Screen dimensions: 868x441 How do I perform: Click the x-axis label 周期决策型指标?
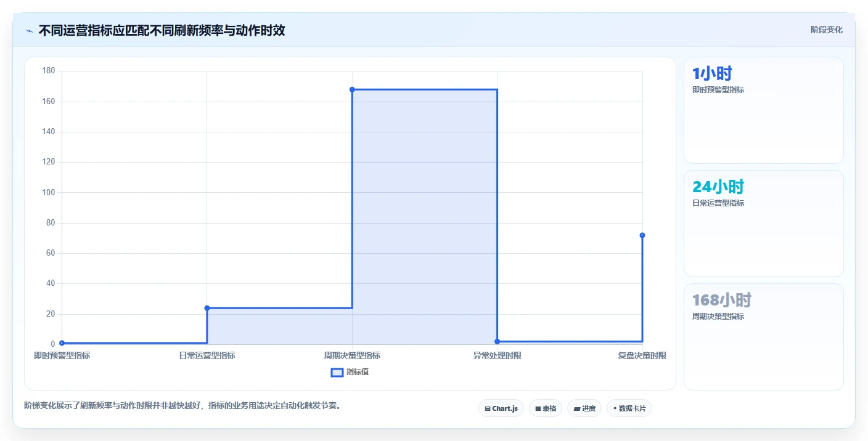click(x=352, y=355)
